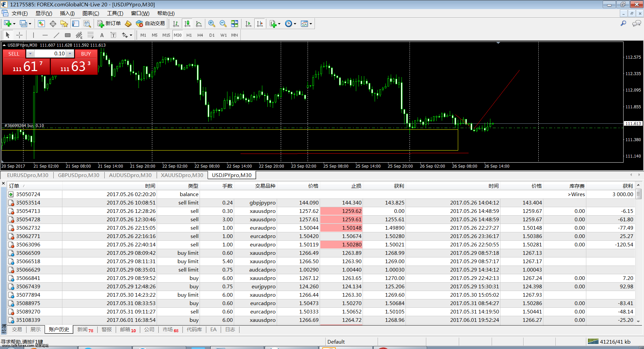The image size is (644, 349).
Task: Click the lot volume field showing 0.10
Action: tap(50, 54)
